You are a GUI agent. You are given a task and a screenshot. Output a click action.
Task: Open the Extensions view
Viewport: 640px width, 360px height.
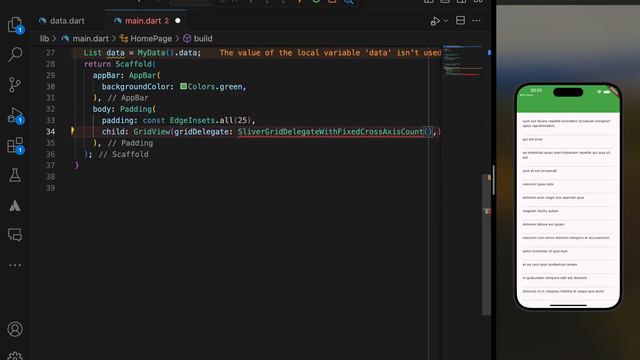pos(15,145)
